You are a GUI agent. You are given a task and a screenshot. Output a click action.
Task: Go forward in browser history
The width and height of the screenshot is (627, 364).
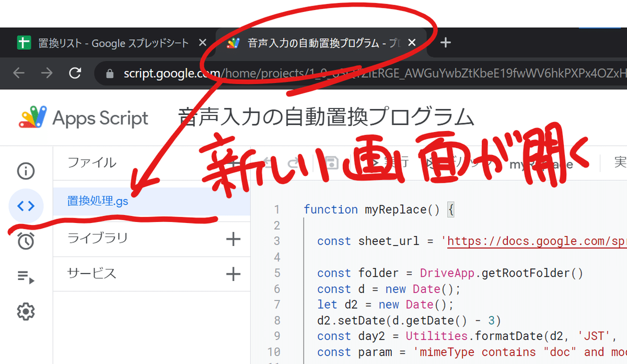(47, 73)
